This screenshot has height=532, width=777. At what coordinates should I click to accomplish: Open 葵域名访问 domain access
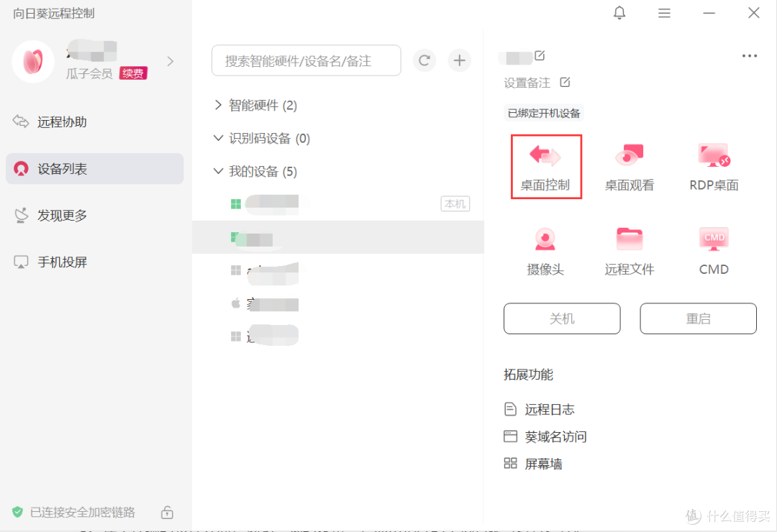pyautogui.click(x=545, y=436)
